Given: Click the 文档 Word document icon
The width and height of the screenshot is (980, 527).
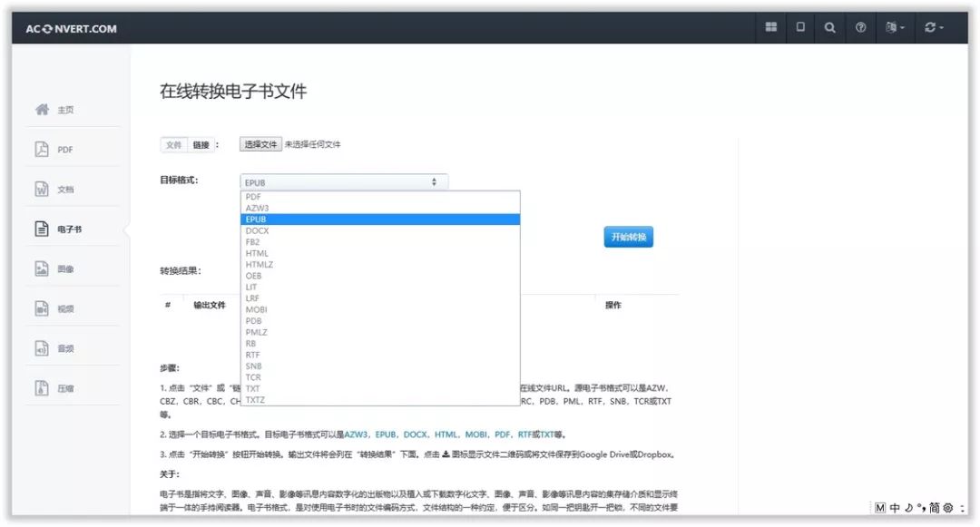Looking at the screenshot, I should [x=41, y=190].
